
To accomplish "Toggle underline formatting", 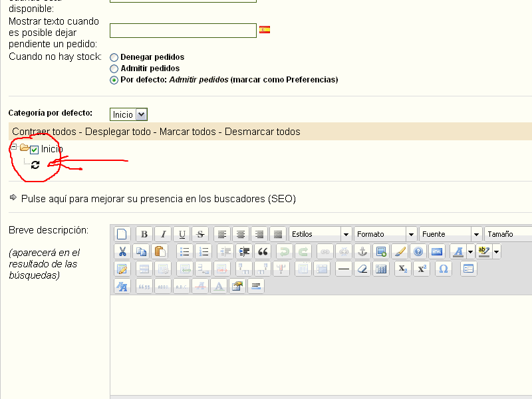I will 182,234.
